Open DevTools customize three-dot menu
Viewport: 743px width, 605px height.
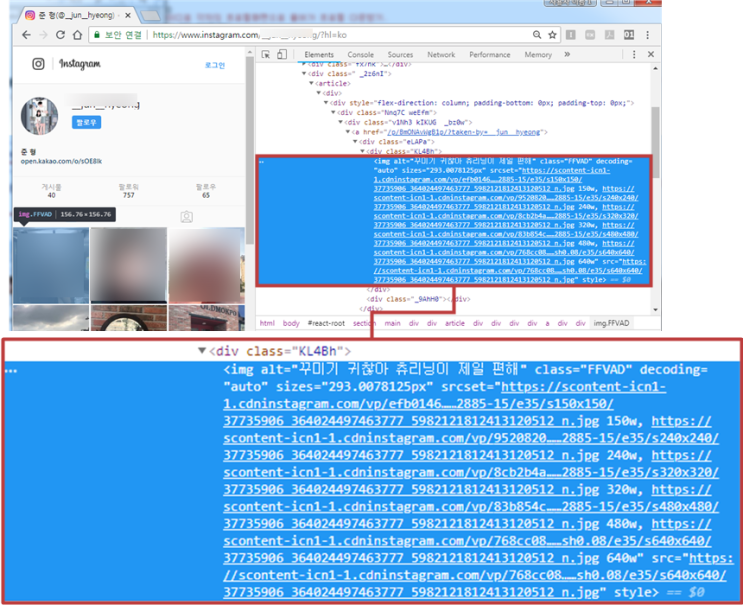pos(634,54)
